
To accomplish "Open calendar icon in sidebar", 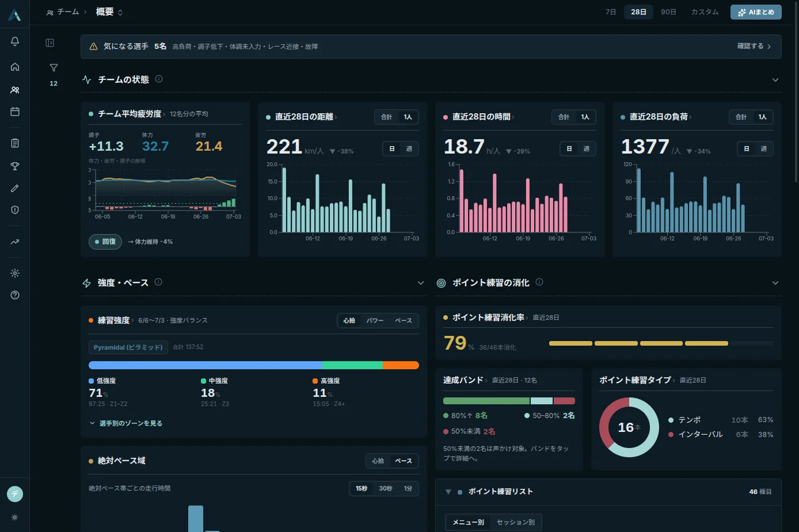I will click(15, 112).
